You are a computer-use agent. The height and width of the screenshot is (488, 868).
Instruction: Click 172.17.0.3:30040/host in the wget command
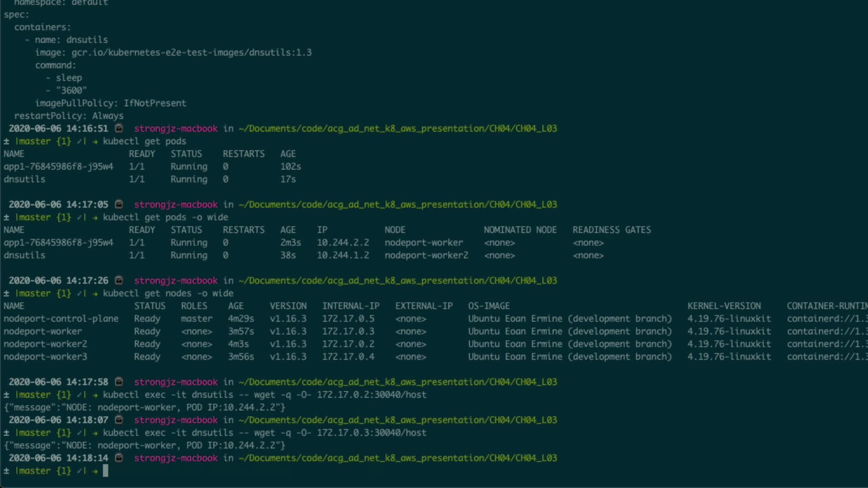click(x=371, y=432)
